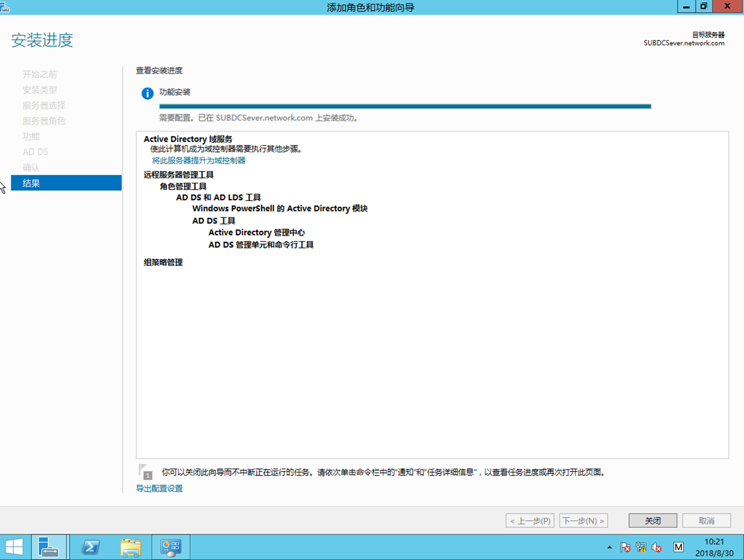
Task: Click Active Directory 管理中心 entry
Action: point(256,232)
